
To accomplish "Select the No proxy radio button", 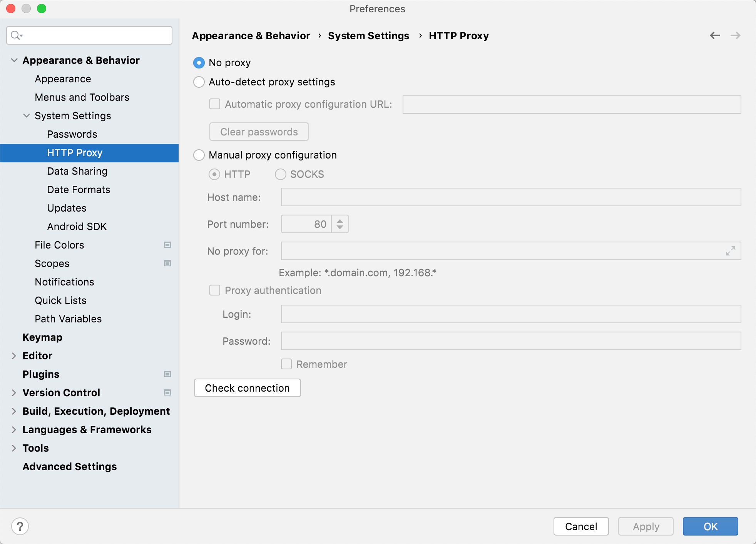I will (x=200, y=63).
